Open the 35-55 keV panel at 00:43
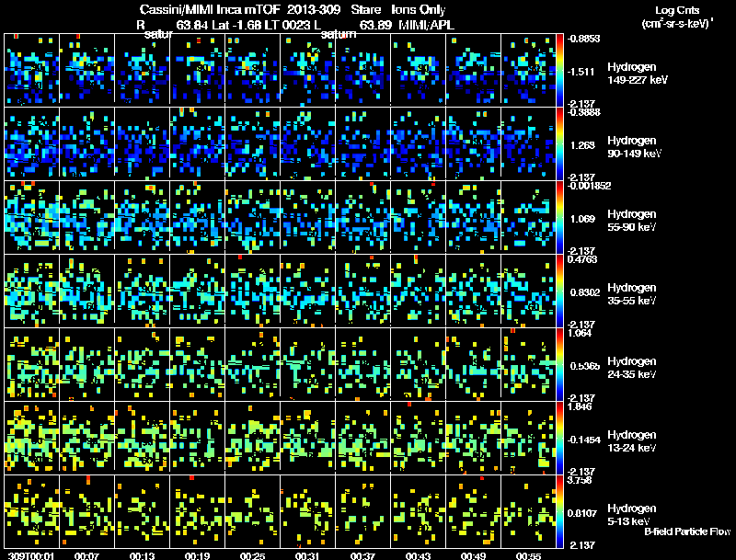736x560 pixels. (x=418, y=290)
